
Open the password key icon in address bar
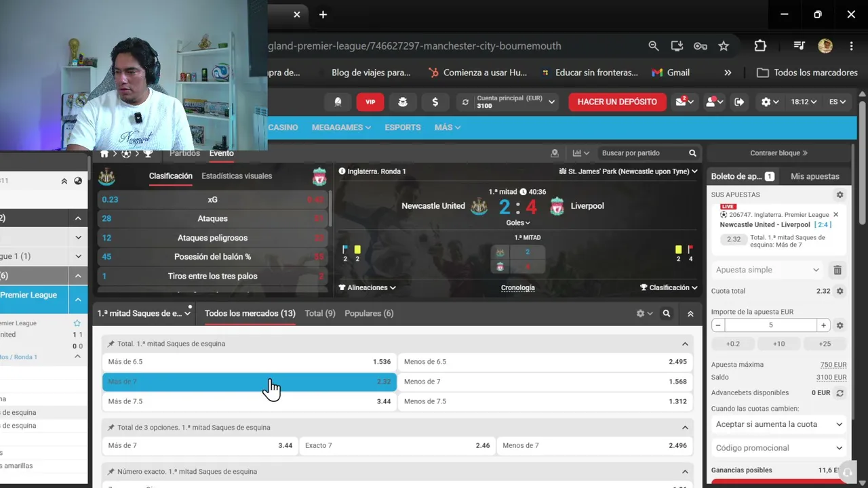[x=701, y=46]
